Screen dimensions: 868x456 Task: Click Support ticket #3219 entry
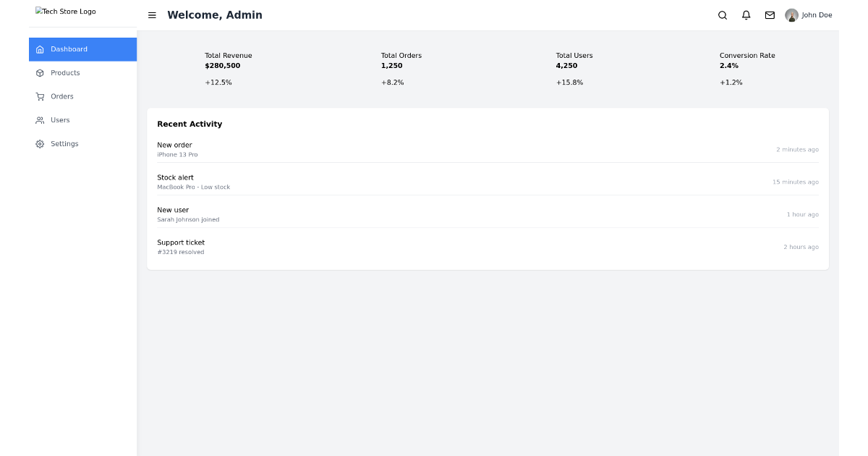(x=181, y=247)
